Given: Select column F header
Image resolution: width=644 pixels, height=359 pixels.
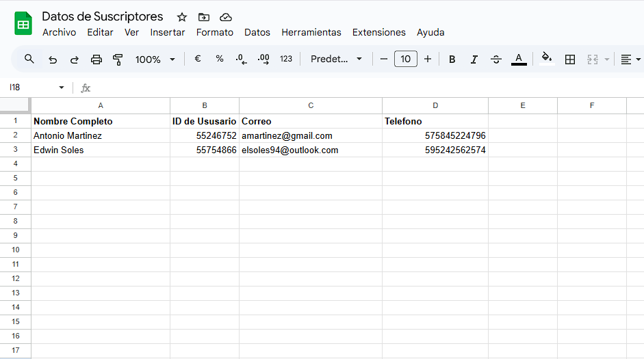Looking at the screenshot, I should coord(592,106).
